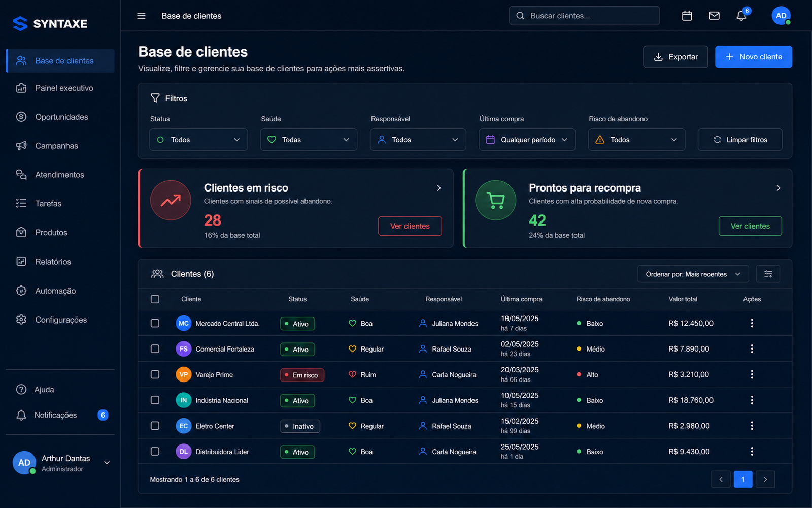Image resolution: width=812 pixels, height=508 pixels.
Task: Open actions menu for Varejo Prime
Action: tap(752, 374)
